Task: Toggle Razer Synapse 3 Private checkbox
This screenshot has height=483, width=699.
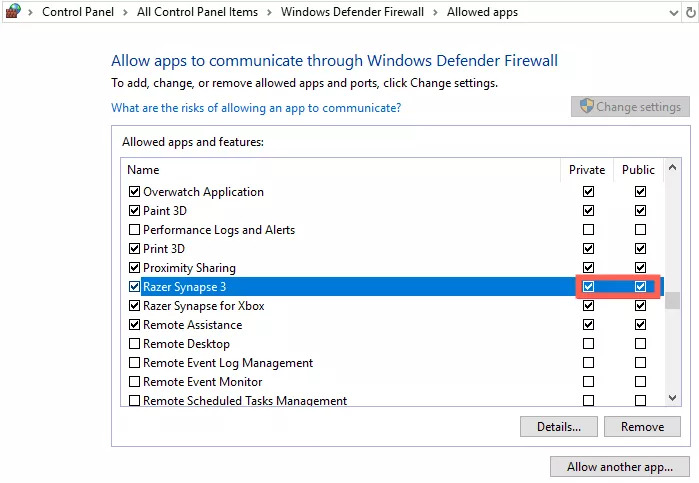Action: (588, 286)
